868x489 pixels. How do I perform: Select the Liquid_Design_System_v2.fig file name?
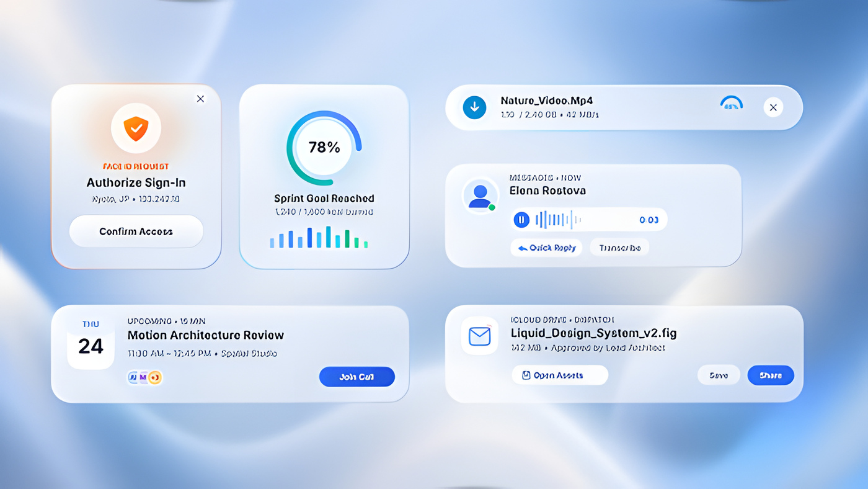point(594,333)
